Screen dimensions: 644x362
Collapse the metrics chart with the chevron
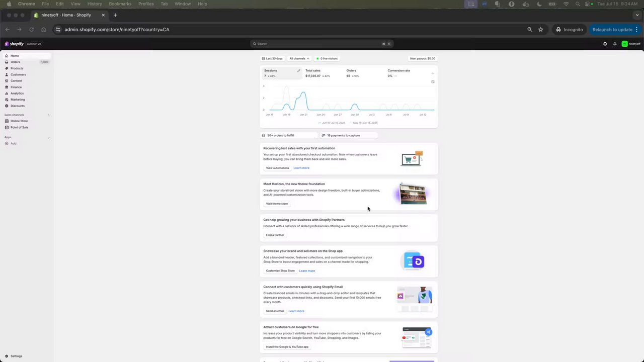tap(433, 73)
